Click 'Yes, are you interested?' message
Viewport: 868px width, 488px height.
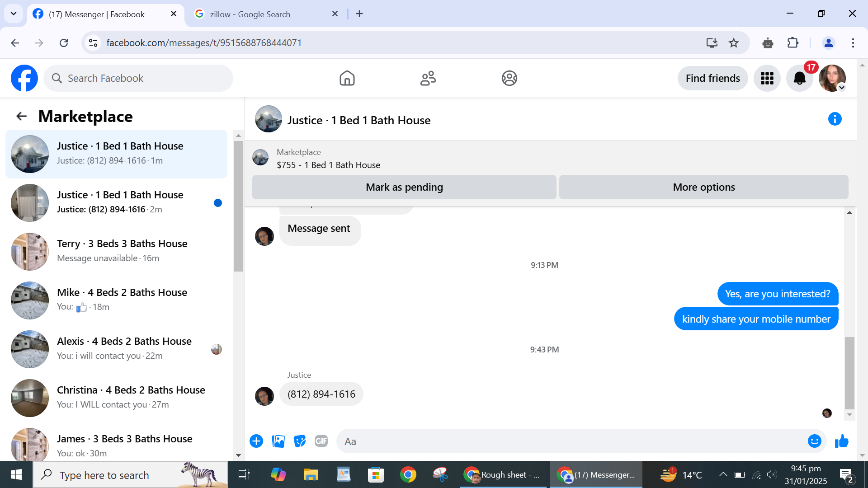(778, 294)
